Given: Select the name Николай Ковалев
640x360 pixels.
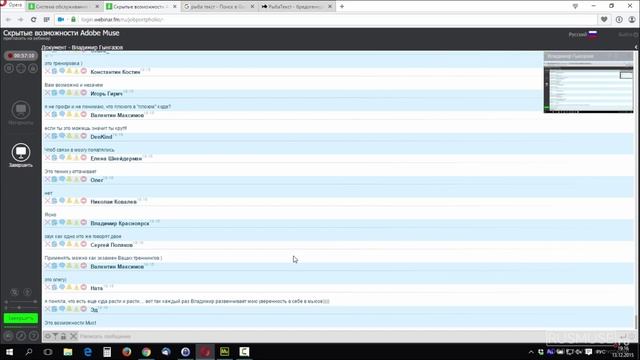Looking at the screenshot, I should point(113,202).
